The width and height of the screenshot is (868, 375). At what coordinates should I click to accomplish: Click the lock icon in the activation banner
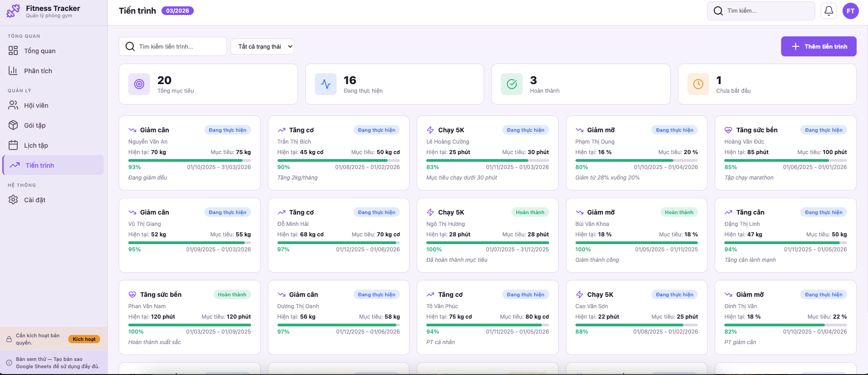point(9,339)
